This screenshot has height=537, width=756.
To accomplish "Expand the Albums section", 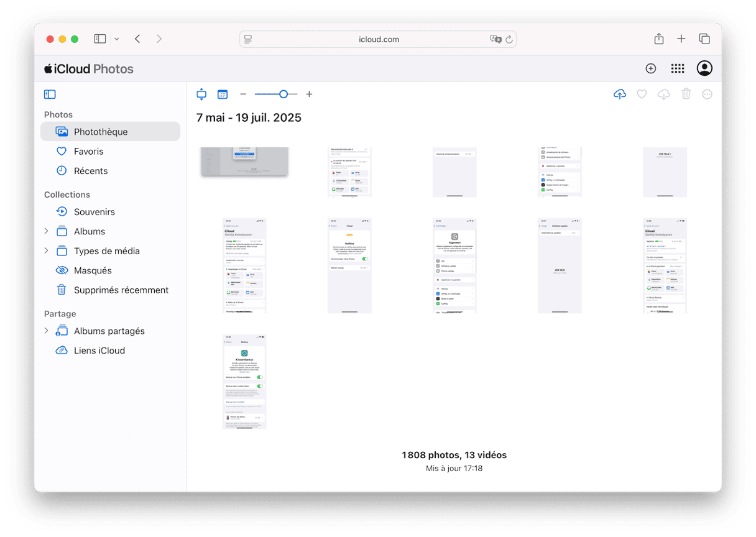I will click(46, 231).
